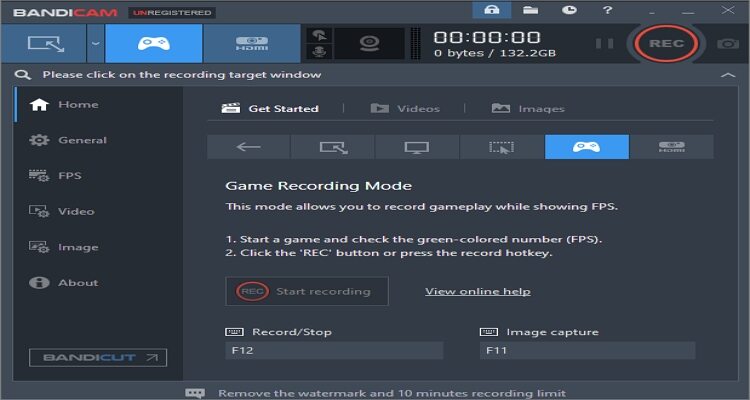Select HDMI mode in Get Started row
The image size is (750, 400).
click(672, 147)
